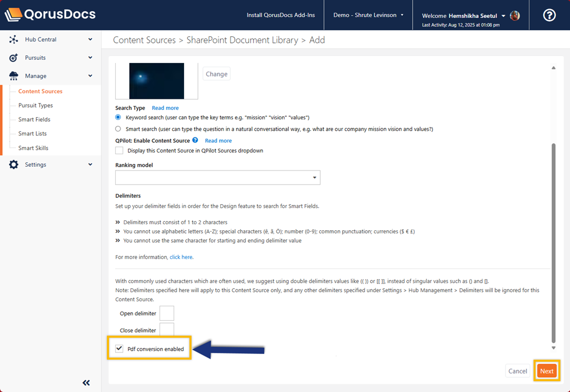Screen dimensions: 570x392
Task: Go to Pursuit Types menu item
Action: 36,105
